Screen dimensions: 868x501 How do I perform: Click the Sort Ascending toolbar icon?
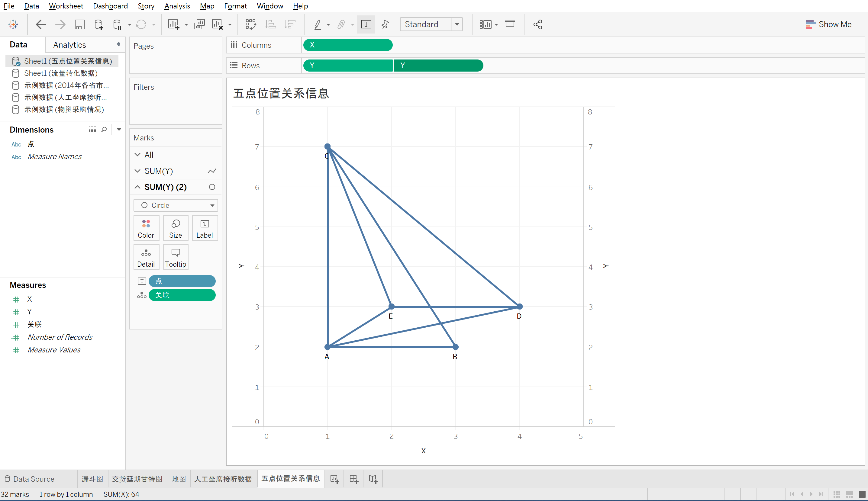(x=270, y=24)
